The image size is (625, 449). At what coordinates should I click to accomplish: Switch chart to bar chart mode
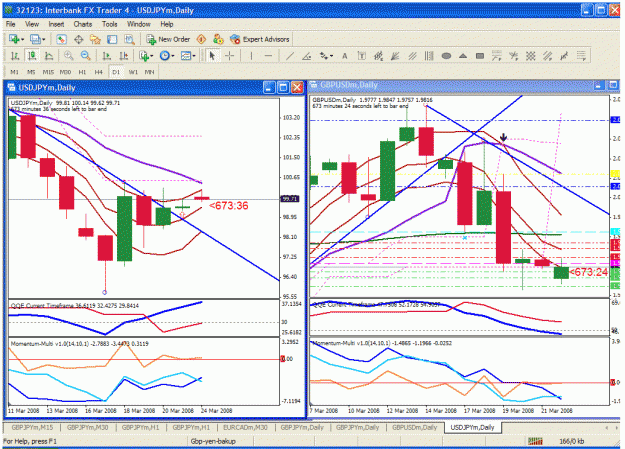tap(14, 56)
